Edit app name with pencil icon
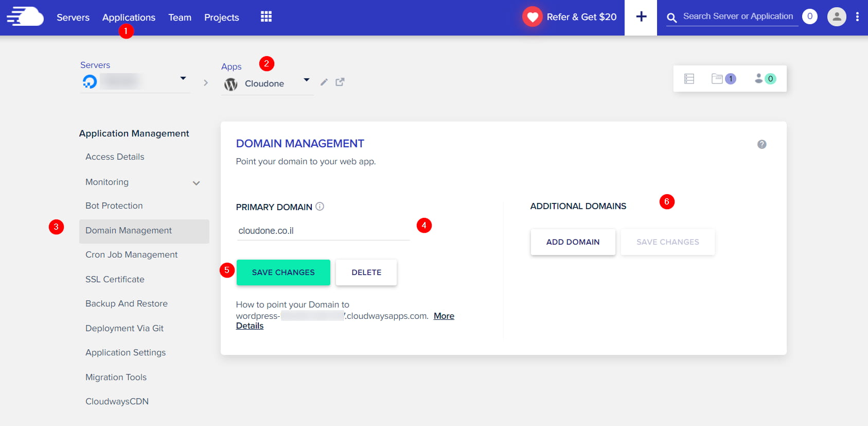Image resolution: width=868 pixels, height=426 pixels. tap(324, 82)
